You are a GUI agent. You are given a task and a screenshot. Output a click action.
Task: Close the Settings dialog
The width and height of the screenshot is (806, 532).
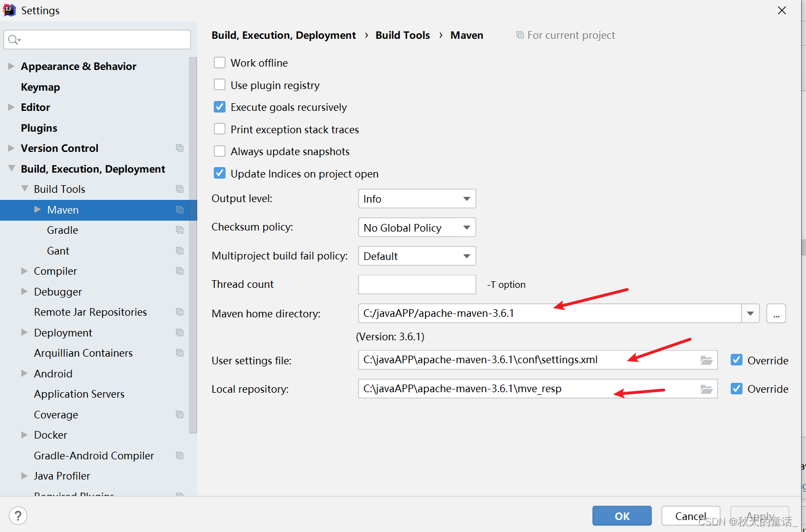point(782,10)
